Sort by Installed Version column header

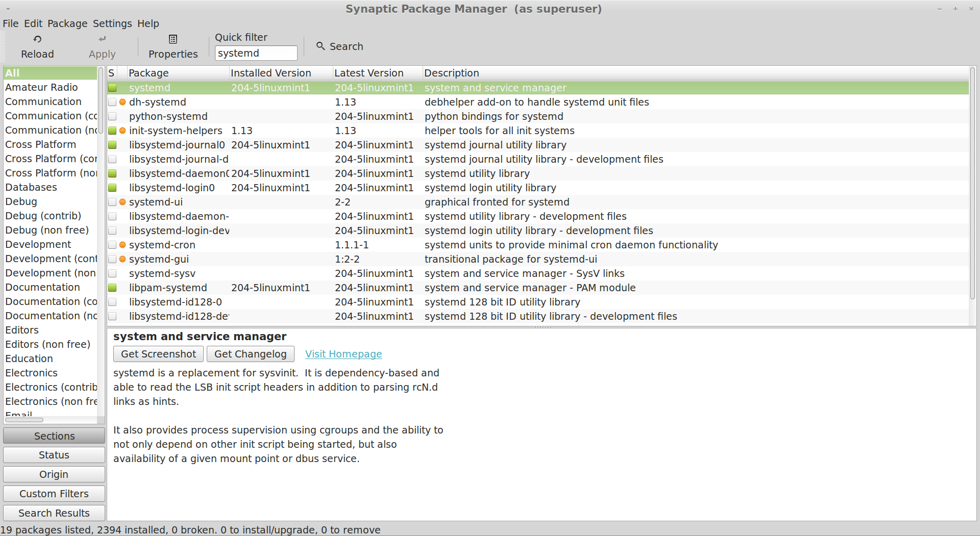(x=281, y=73)
